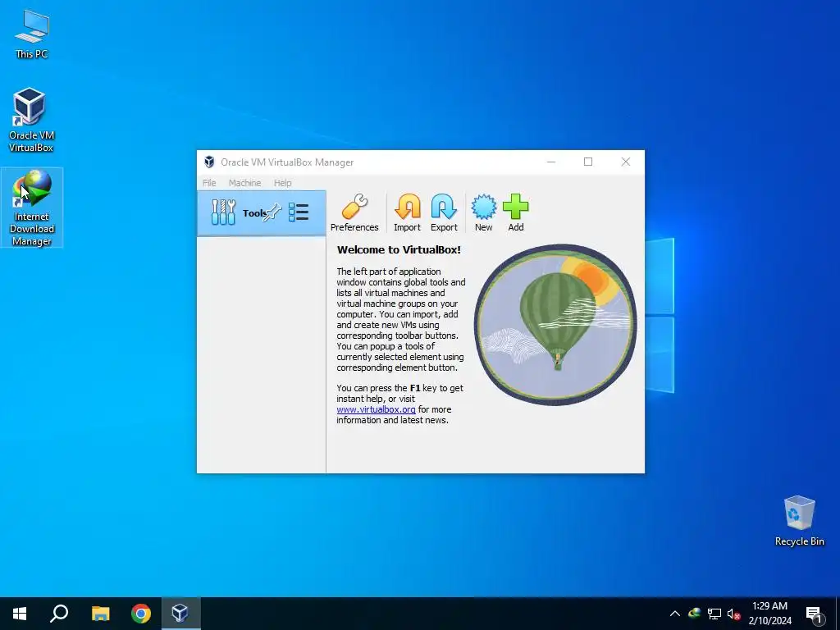Follow the www.virtualbox.org link
Viewport: 840px width, 630px height.
376,409
